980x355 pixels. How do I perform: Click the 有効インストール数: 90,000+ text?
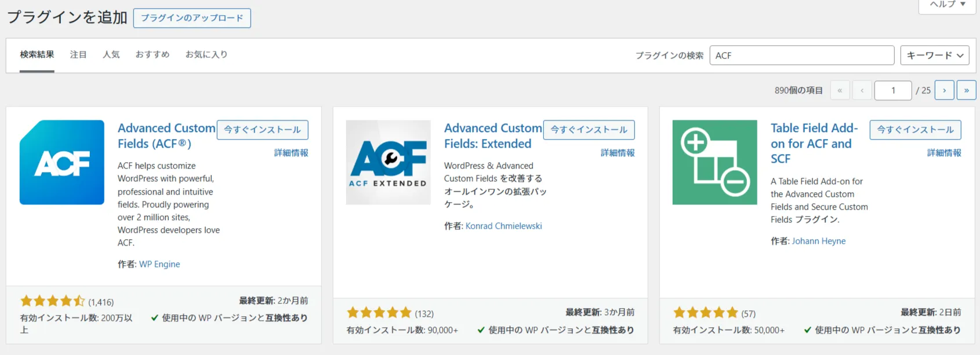coord(402,330)
